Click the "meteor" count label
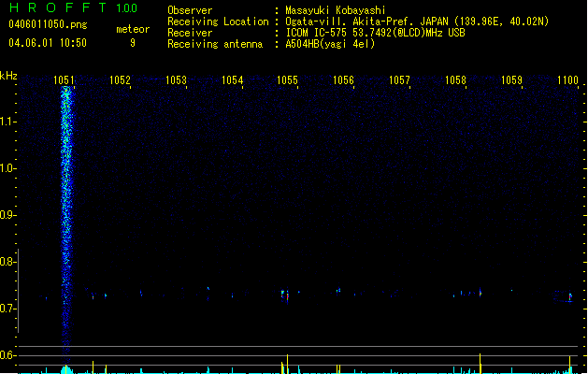 133,29
